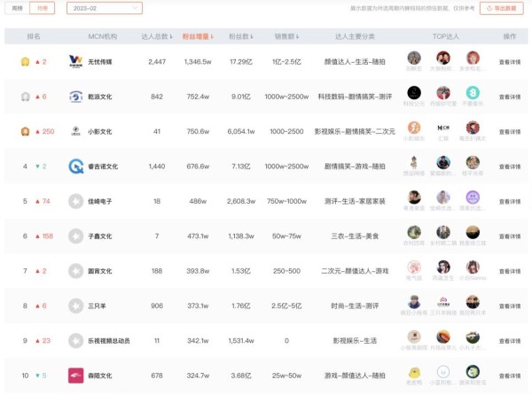Click the 睿吉诺文化 blue logo icon
532x395 pixels.
click(75, 166)
